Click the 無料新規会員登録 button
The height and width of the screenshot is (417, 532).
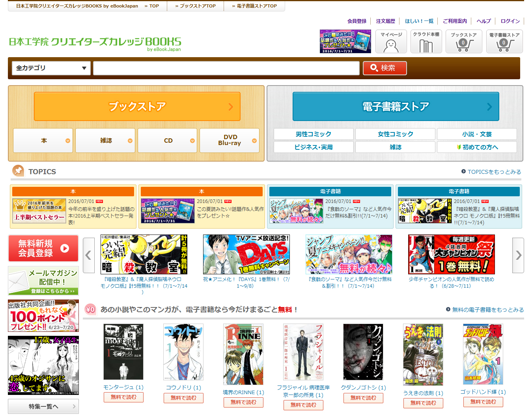(43, 248)
